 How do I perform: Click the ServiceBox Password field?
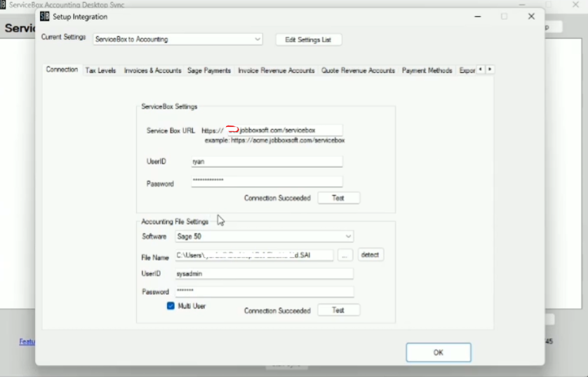coord(267,181)
